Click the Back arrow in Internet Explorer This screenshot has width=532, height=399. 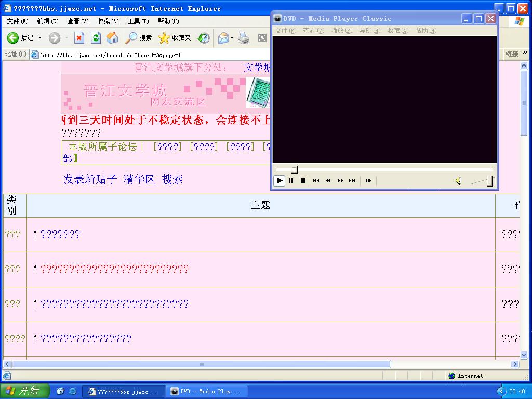tap(13, 37)
